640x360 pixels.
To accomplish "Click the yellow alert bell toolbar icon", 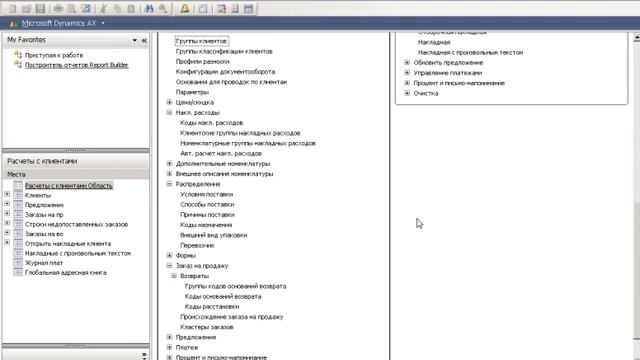I will [x=185, y=9].
